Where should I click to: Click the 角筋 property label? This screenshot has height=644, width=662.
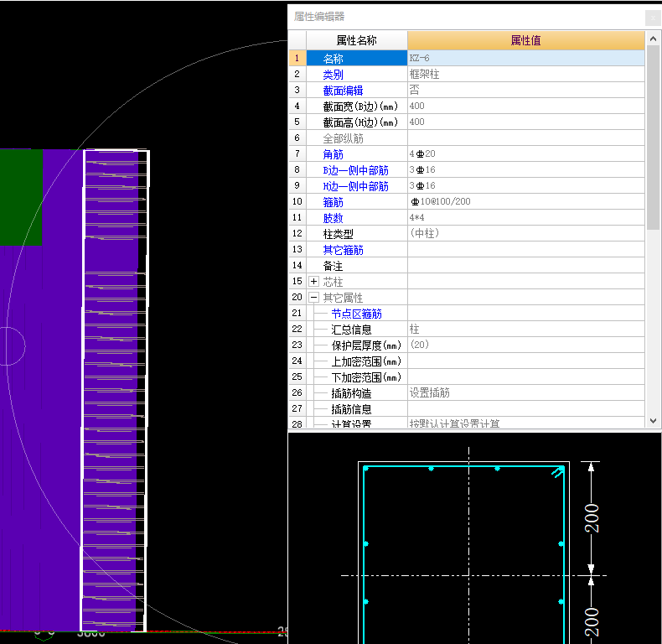coord(334,154)
